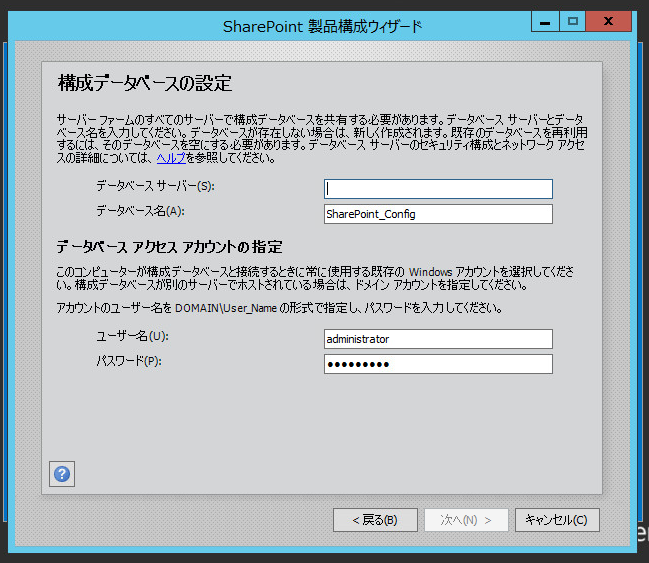Screen dimensions: 649x563
Task: Click the ユーザー名 field with administrator
Action: tap(438, 339)
